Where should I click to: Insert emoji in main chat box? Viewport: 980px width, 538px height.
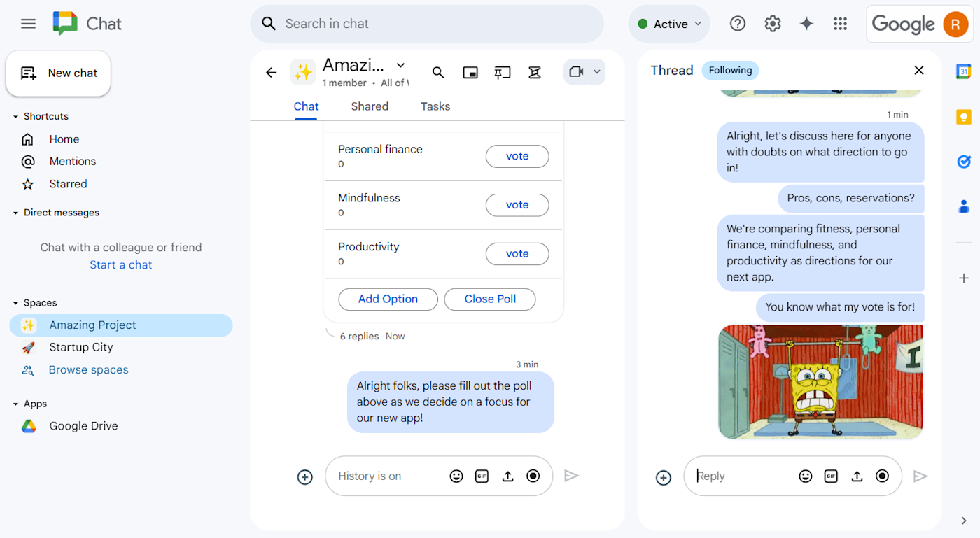[456, 476]
